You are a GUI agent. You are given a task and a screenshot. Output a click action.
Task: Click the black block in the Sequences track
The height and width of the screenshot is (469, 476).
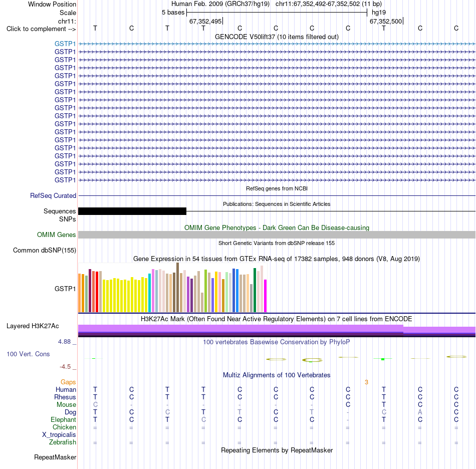[132, 211]
